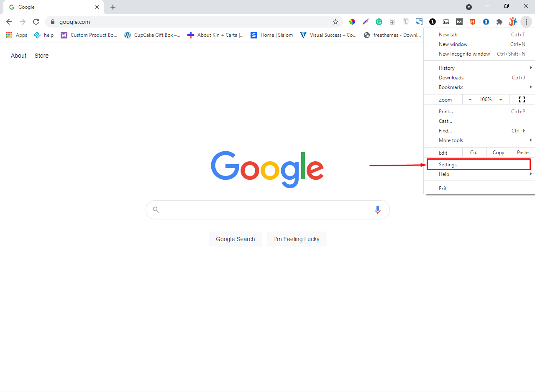Open the Apps launcher grid toggle
The height and width of the screenshot is (392, 535).
tap(9, 35)
